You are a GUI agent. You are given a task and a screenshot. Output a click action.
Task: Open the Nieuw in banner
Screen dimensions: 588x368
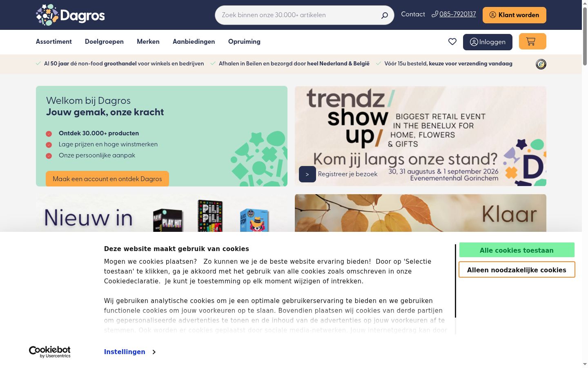162,213
